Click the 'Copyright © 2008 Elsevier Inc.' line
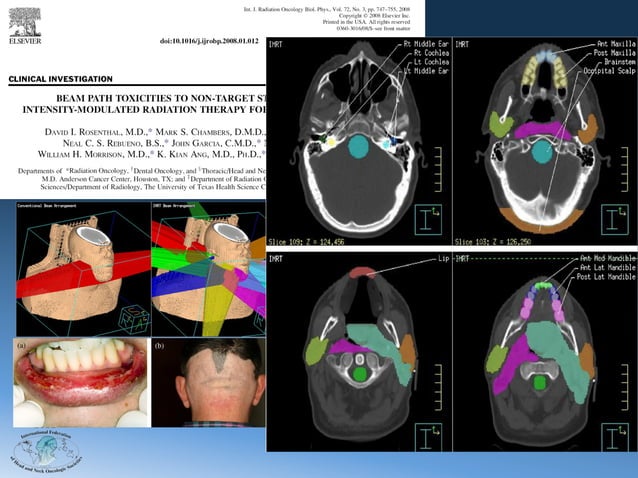This screenshot has height=478, width=638. (374, 15)
